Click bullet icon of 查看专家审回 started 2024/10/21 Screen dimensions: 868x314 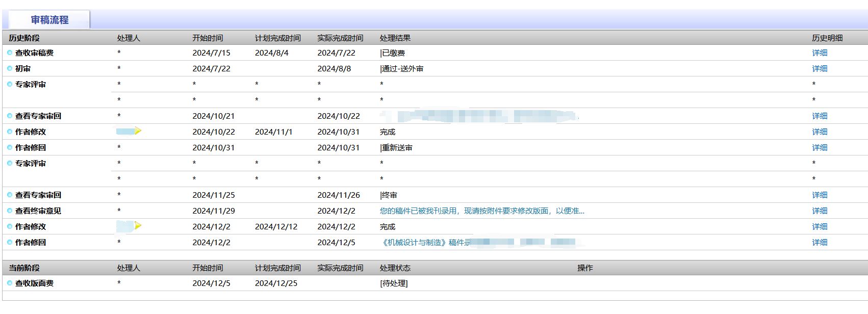[x=10, y=116]
